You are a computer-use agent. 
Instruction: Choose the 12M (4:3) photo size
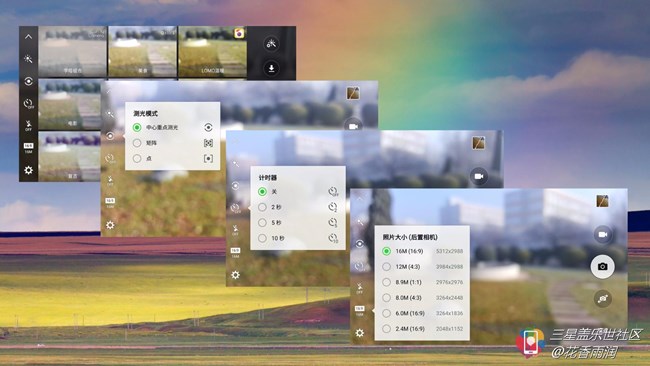coord(422,267)
